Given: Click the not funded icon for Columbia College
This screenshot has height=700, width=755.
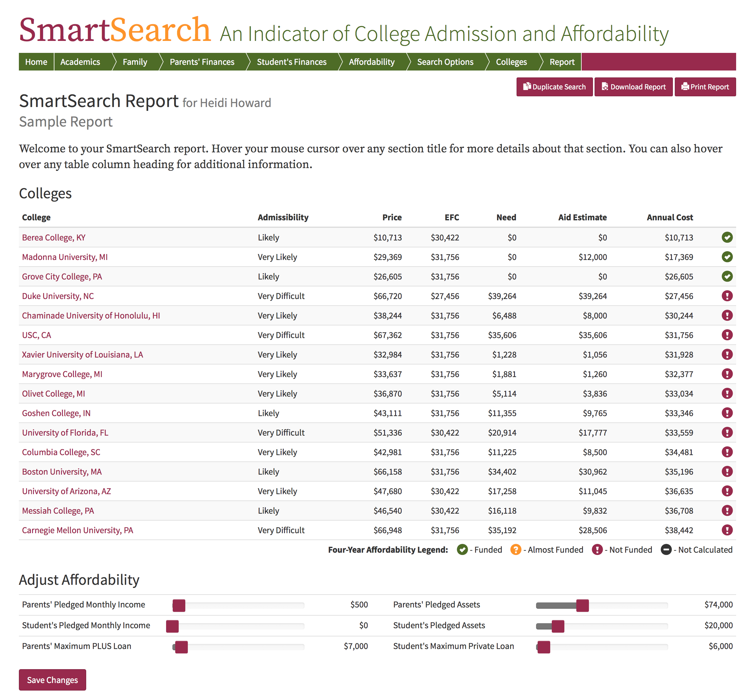Looking at the screenshot, I should (727, 452).
